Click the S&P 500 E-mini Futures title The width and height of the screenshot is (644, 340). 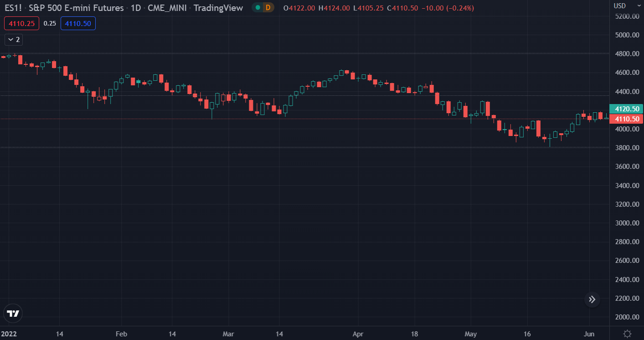pos(76,8)
